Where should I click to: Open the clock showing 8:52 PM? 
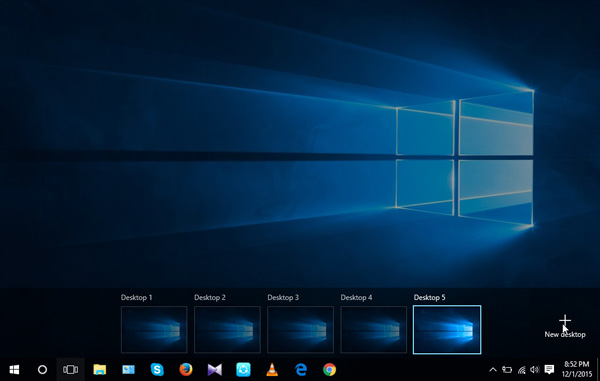click(576, 369)
